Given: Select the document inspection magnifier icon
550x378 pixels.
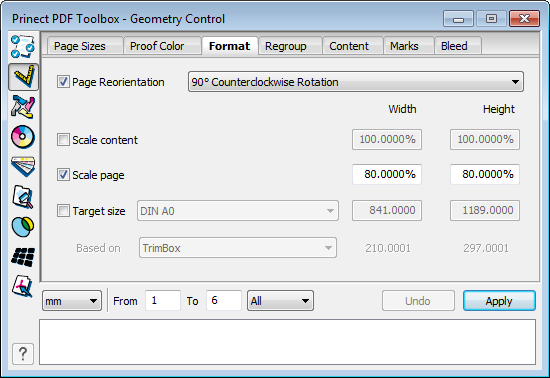Looking at the screenshot, I should (23, 197).
